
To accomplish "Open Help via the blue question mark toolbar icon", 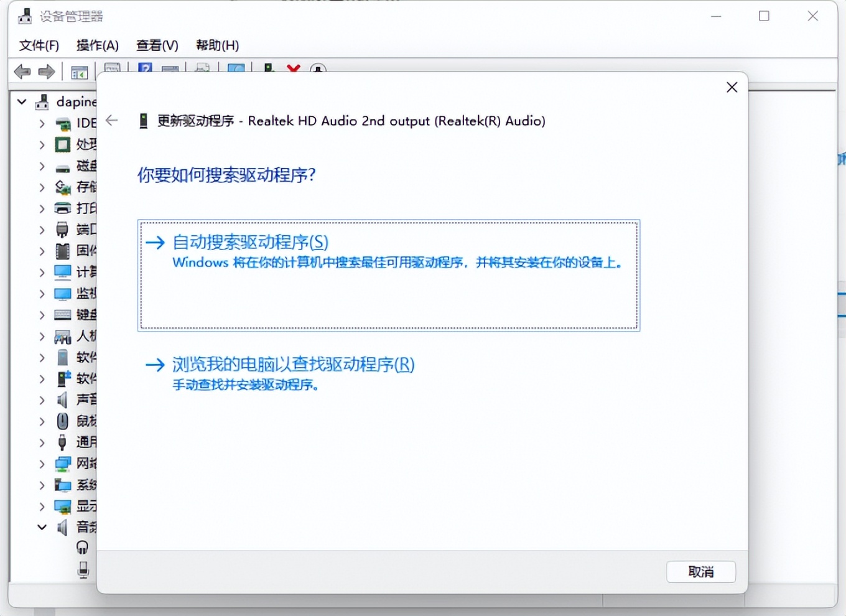I will pos(144,68).
